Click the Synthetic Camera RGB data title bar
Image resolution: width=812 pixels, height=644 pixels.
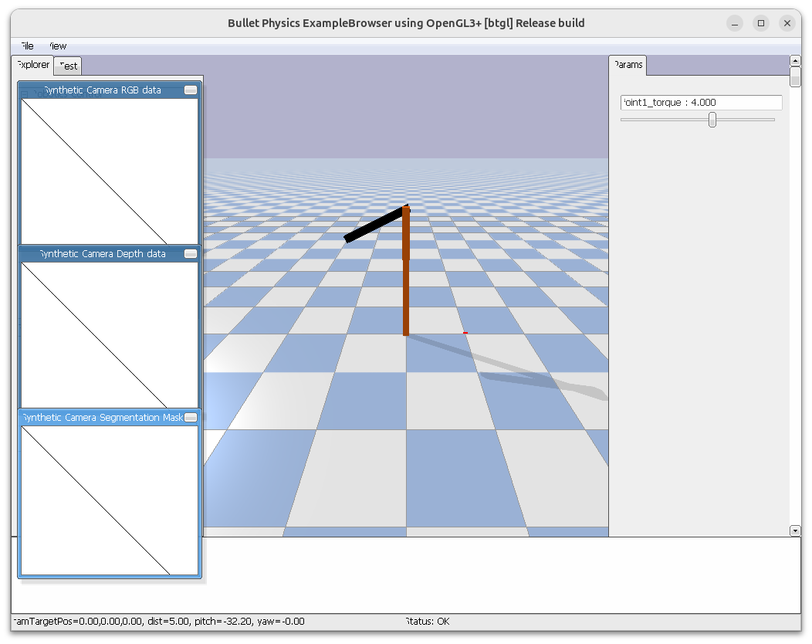102,90
